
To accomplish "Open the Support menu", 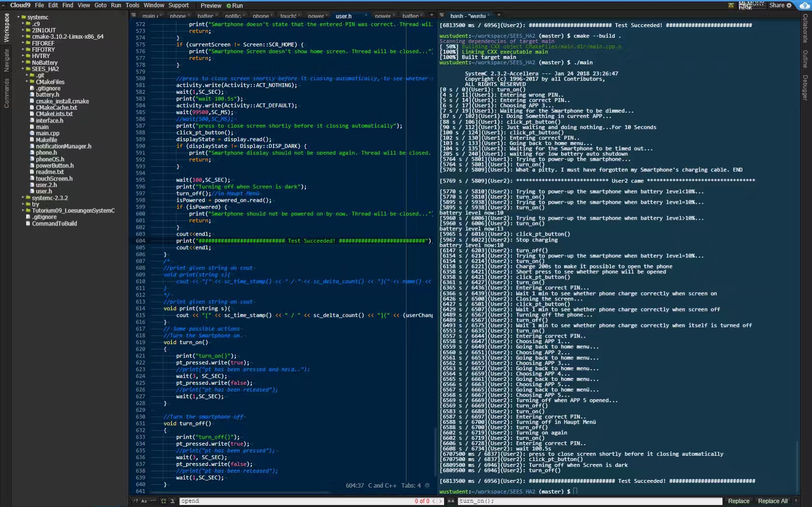I will click(x=178, y=5).
